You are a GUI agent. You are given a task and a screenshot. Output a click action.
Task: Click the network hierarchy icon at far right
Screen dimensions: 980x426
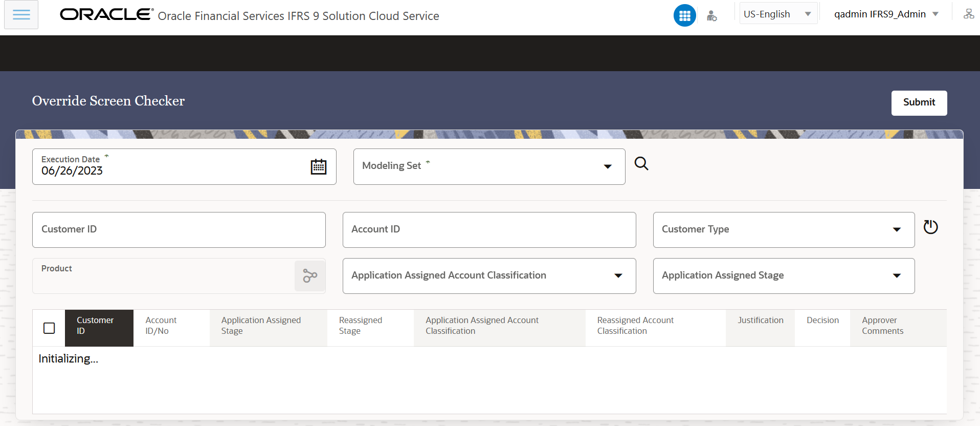(x=969, y=14)
